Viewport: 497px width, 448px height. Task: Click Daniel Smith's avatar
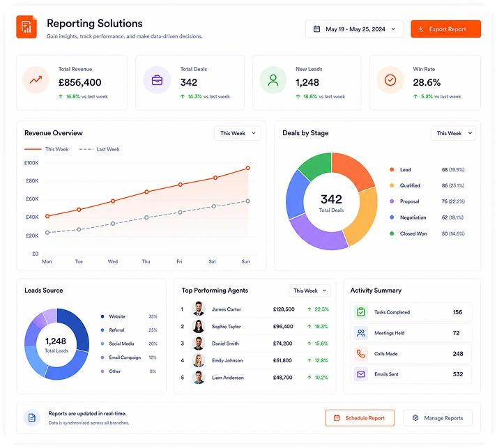[x=199, y=343]
